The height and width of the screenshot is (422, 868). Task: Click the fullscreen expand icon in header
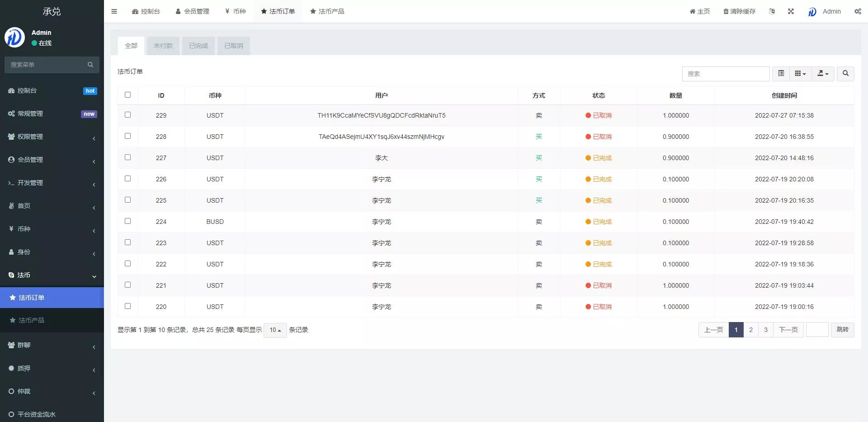(791, 11)
